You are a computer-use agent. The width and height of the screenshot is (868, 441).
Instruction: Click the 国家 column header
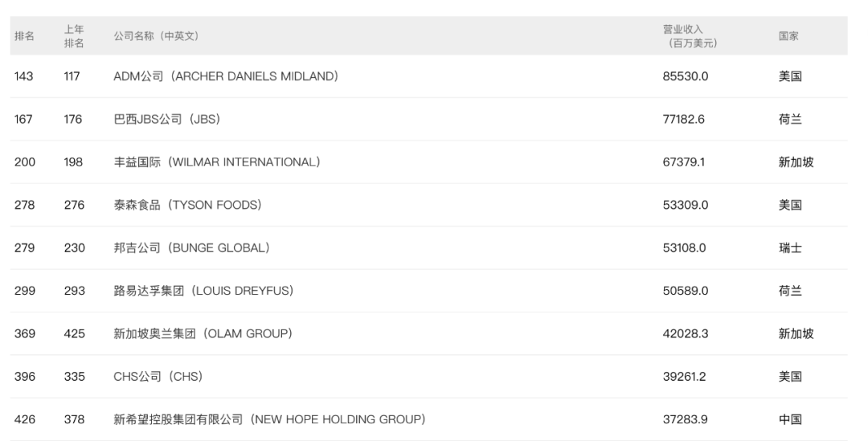pyautogui.click(x=788, y=36)
